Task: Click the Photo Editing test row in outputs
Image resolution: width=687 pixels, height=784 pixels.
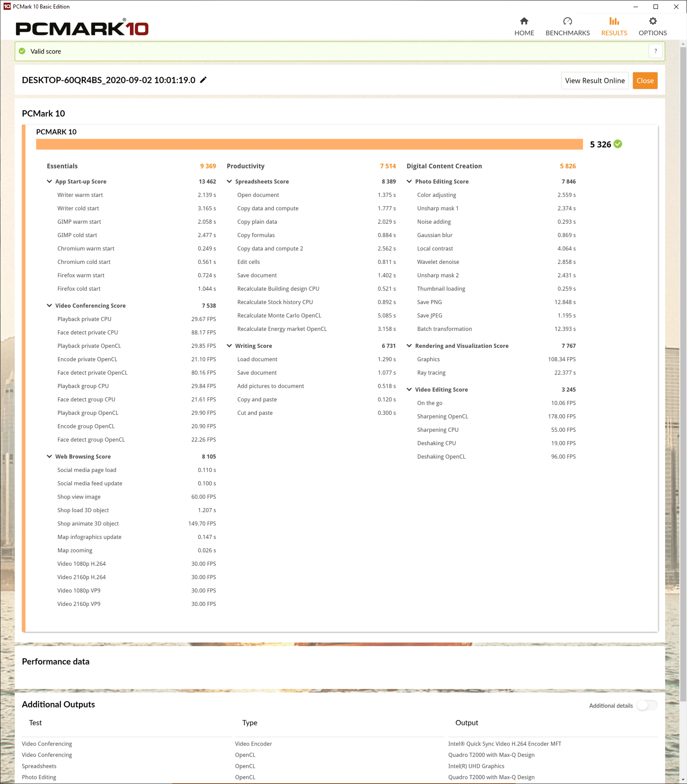Action: tap(39, 777)
